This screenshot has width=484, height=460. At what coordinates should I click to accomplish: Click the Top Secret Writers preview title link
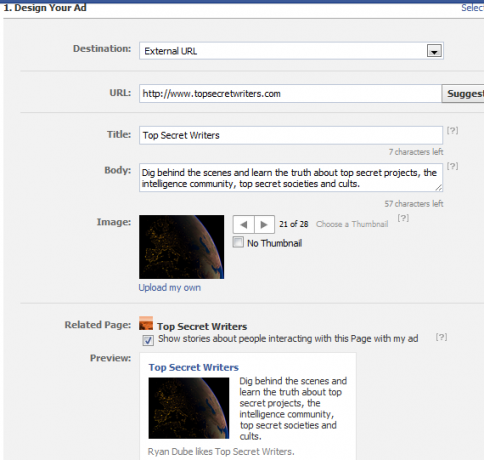click(194, 367)
